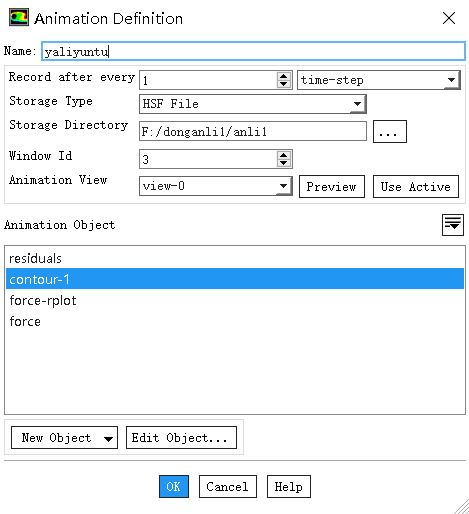Image resolution: width=469 pixels, height=514 pixels.
Task: Open the New Object dropdown button
Action: point(64,437)
